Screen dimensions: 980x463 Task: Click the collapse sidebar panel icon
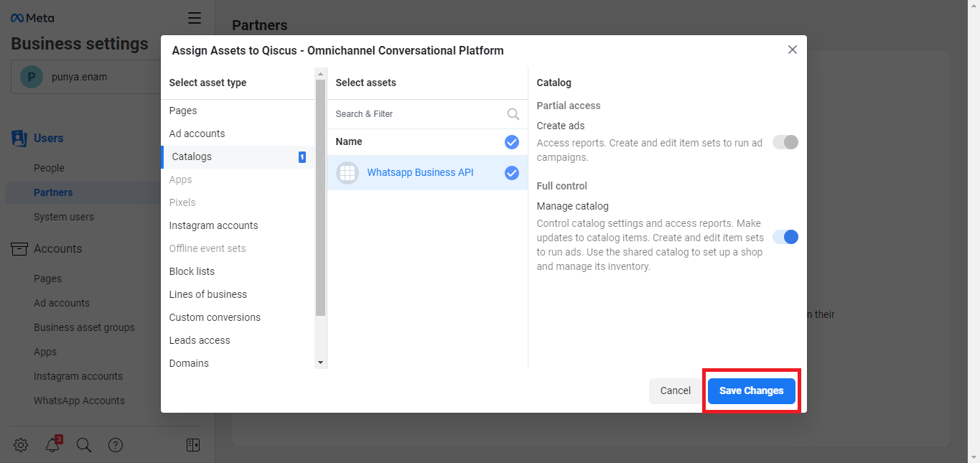[193, 445]
